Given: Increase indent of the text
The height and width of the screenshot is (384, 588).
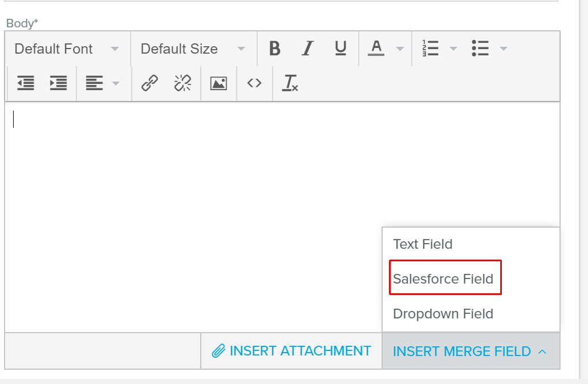Looking at the screenshot, I should pyautogui.click(x=58, y=83).
